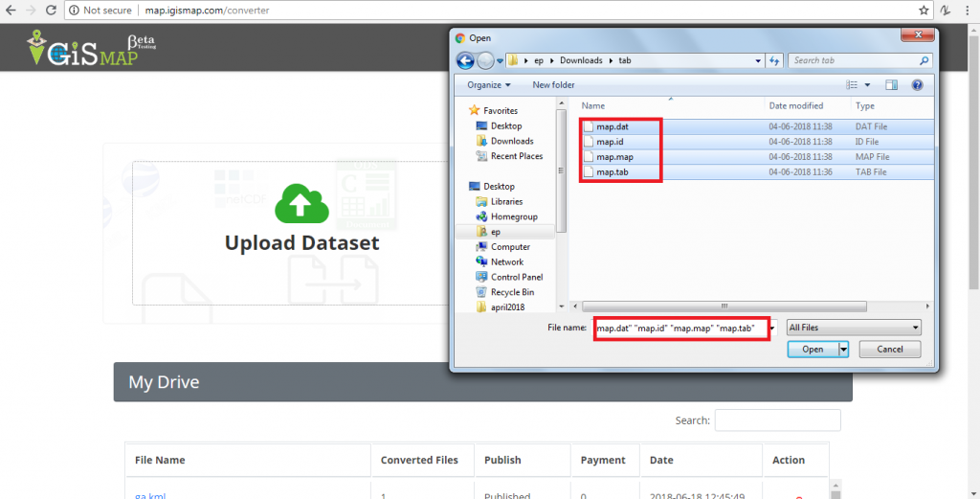This screenshot has height=499, width=980.
Task: Select Downloads in Favorites sidebar
Action: pos(512,141)
